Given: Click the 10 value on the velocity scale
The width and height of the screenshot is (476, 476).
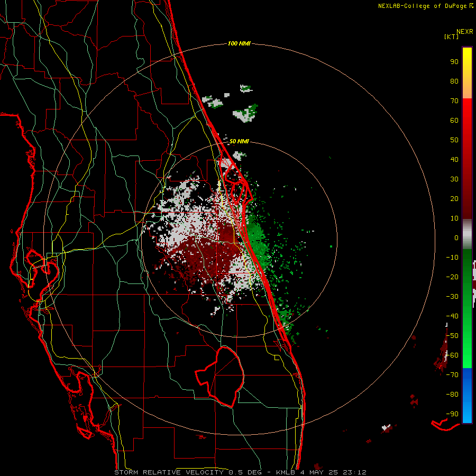Looking at the screenshot, I should point(454,218).
